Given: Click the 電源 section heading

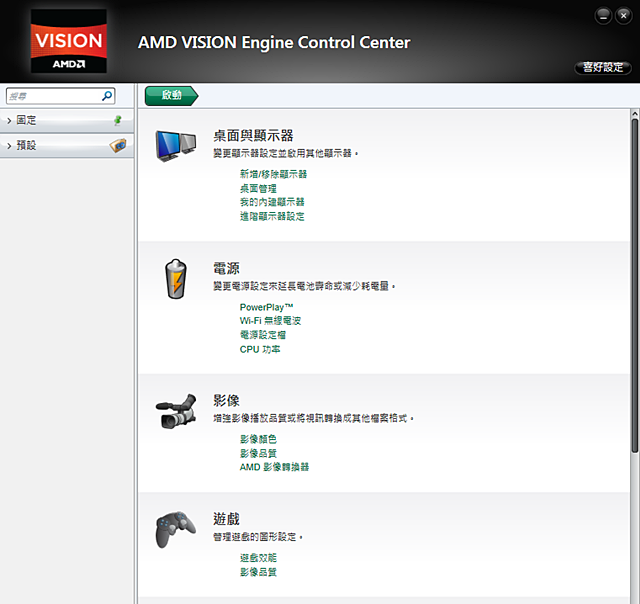Looking at the screenshot, I should click(x=227, y=268).
